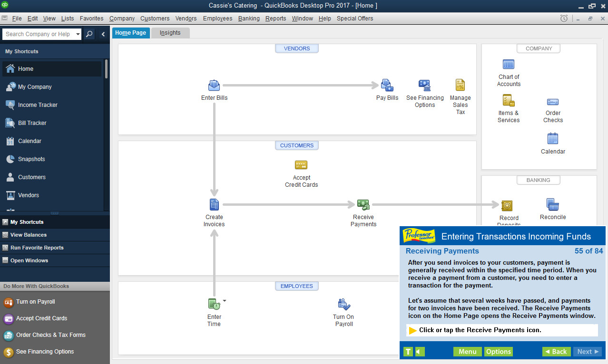This screenshot has height=364, width=608.
Task: Toggle the tutorial text-to-speech T button
Action: coord(408,352)
